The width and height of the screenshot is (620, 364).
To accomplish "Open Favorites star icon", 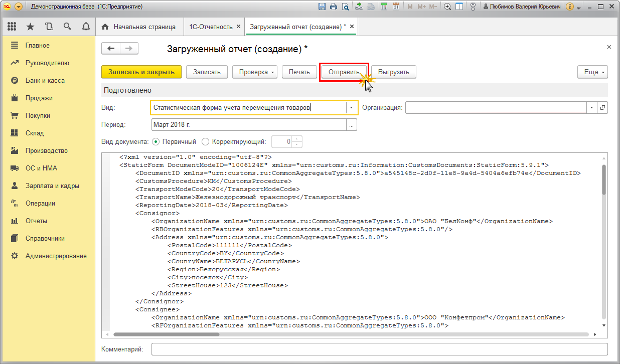I will click(x=30, y=27).
